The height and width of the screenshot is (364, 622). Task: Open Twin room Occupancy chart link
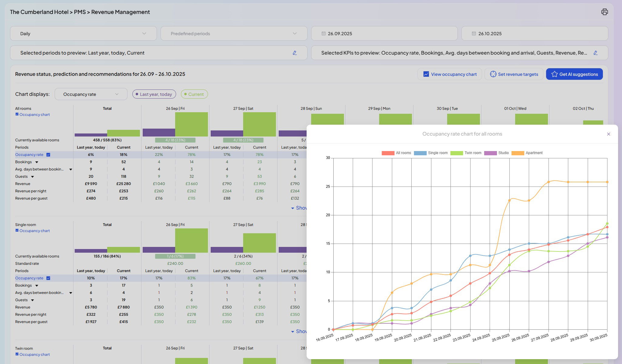pyautogui.click(x=34, y=355)
